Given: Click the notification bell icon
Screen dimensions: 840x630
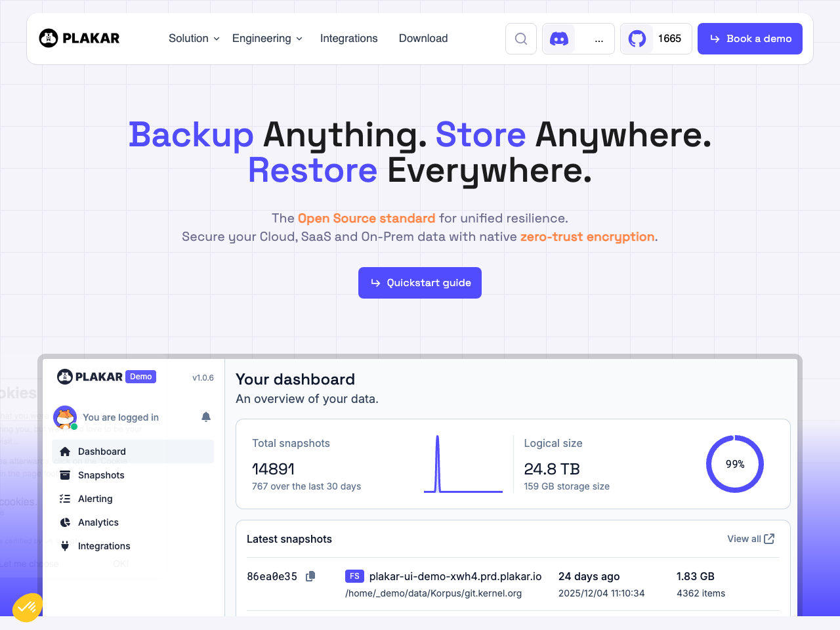Looking at the screenshot, I should pyautogui.click(x=206, y=417).
